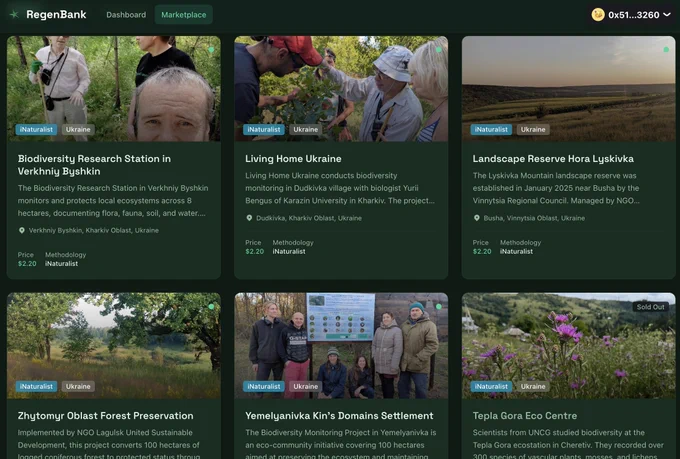The width and height of the screenshot is (680, 459).
Task: Open Tepla Gora Eco Centre photo
Action: 569,346
